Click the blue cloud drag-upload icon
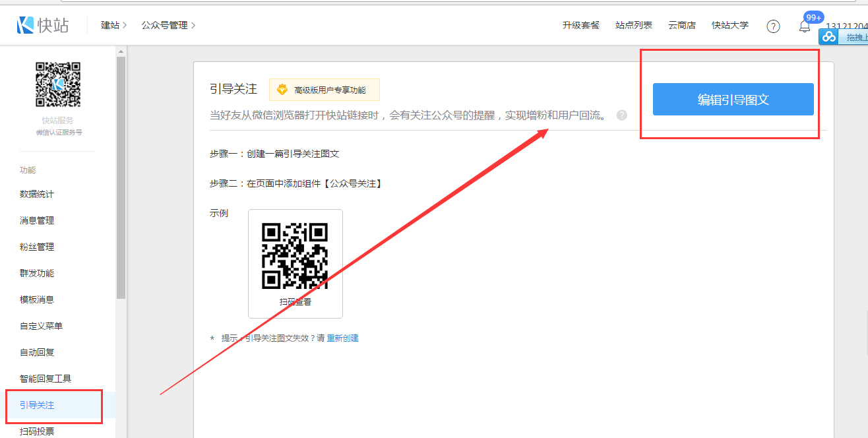 tap(829, 37)
